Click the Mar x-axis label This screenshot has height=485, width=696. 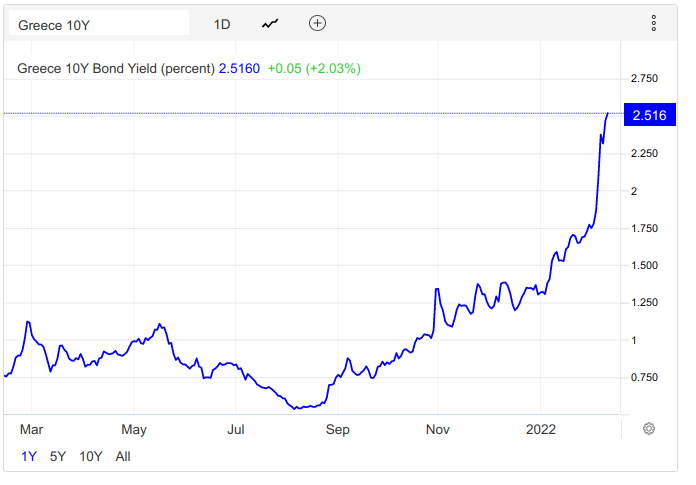click(32, 430)
